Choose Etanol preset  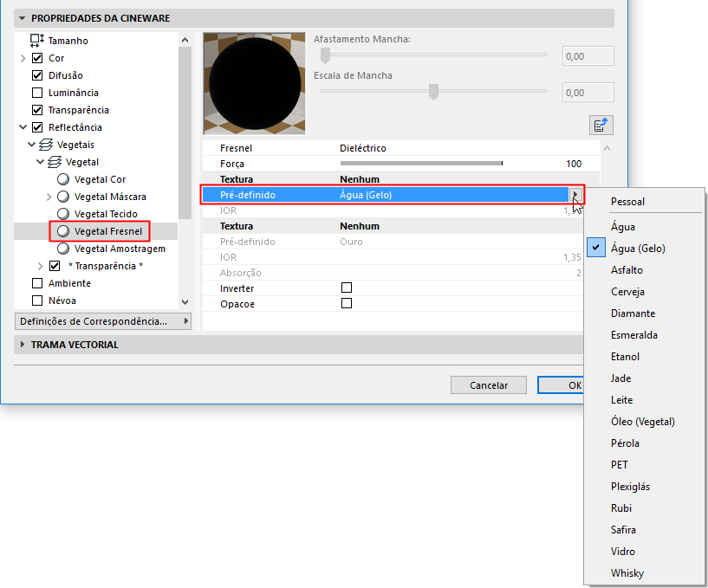(x=625, y=357)
